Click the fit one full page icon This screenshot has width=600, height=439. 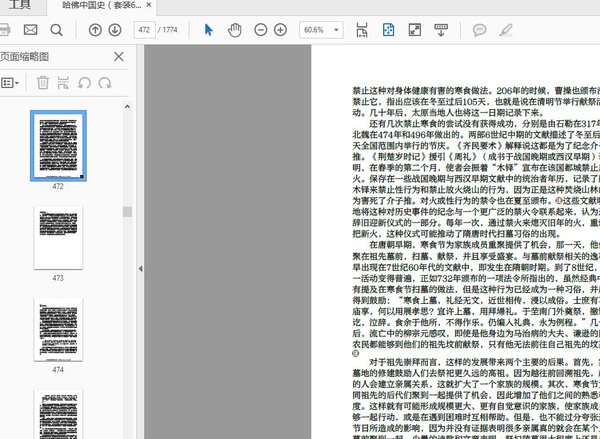388,30
